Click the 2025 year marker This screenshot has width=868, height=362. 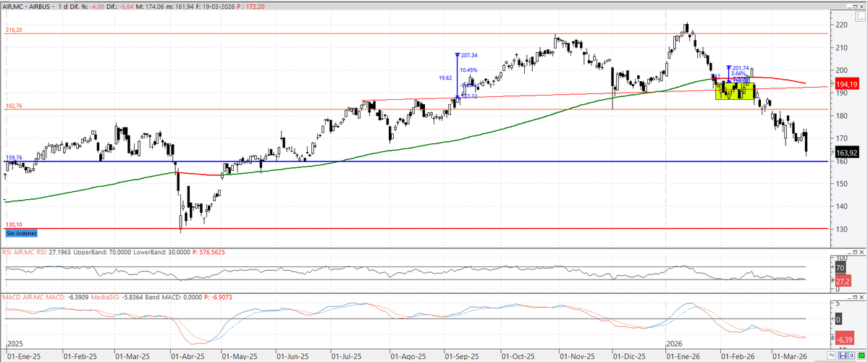tap(15, 345)
